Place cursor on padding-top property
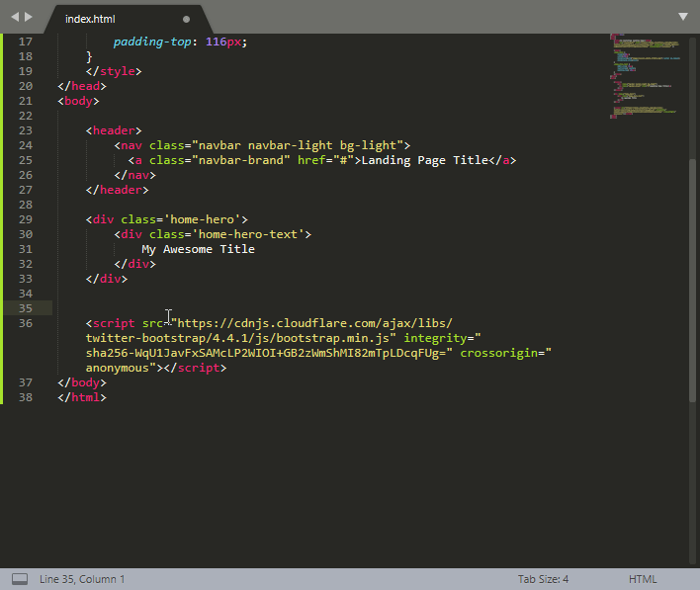The height and width of the screenshot is (590, 700). coord(152,42)
